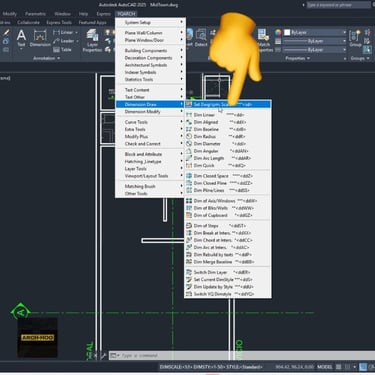Click Set Diagram Scale in submenu
The width and height of the screenshot is (375, 375).
[228, 105]
